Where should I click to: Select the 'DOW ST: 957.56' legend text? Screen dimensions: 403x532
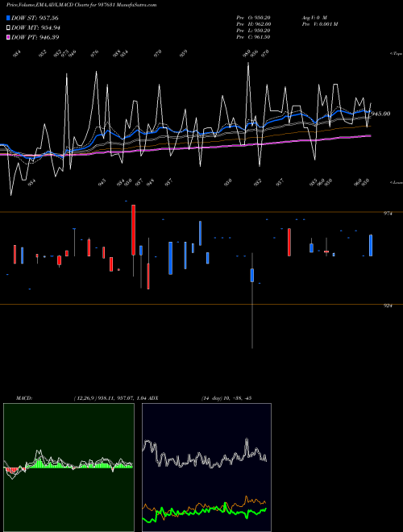coord(35,18)
